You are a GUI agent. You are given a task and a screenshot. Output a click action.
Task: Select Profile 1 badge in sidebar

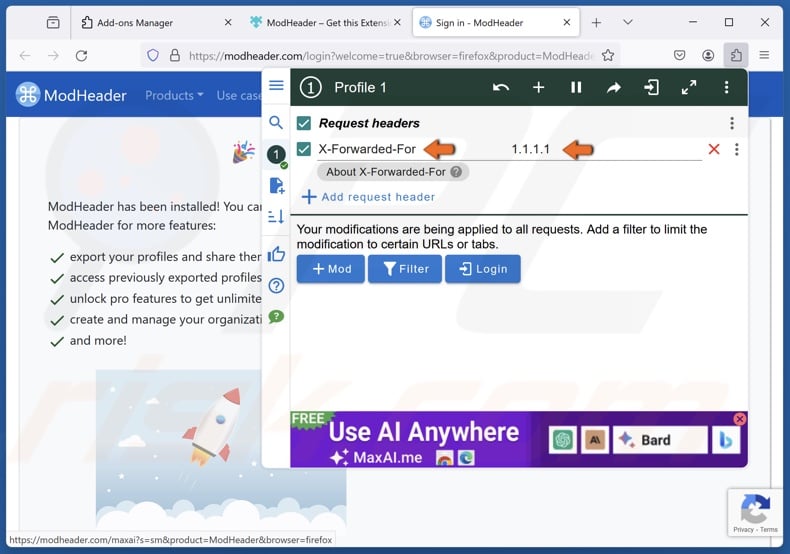click(x=276, y=155)
